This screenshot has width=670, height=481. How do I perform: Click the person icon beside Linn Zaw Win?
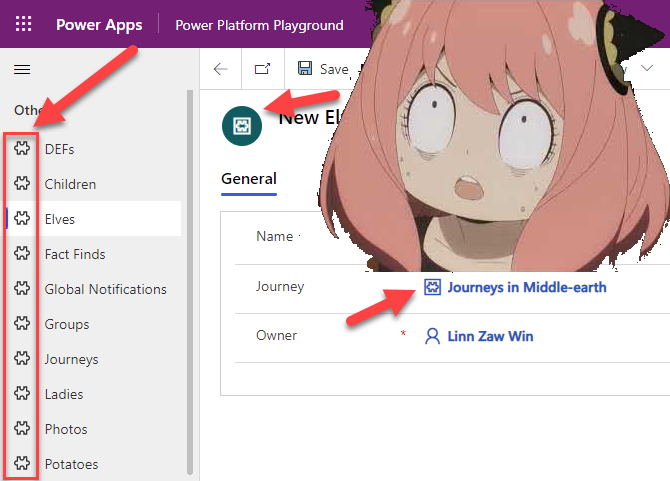click(432, 336)
